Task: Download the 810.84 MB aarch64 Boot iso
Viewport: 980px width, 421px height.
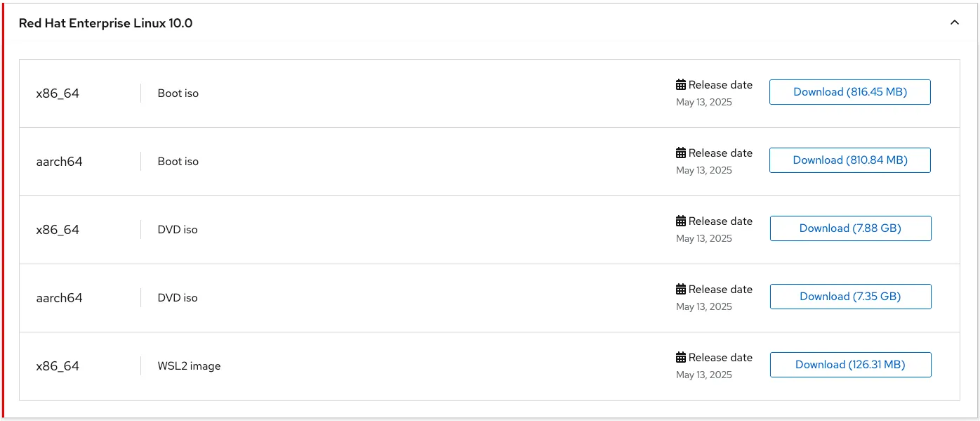Action: coord(849,160)
